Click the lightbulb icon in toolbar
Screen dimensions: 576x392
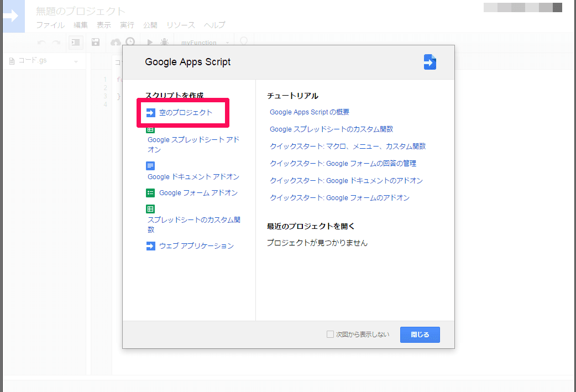click(243, 41)
